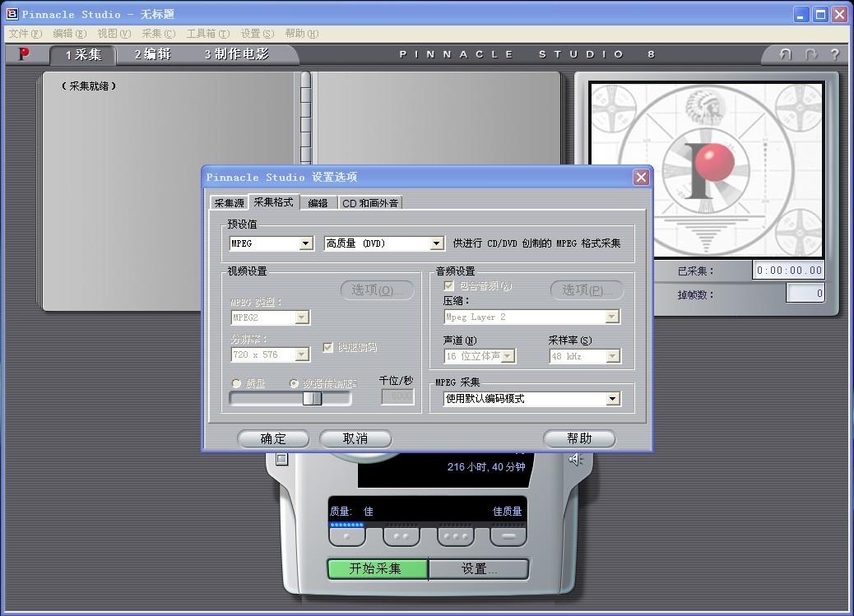Viewport: 854px width, 616px height.
Task: Select the three-dot quality preset button
Action: [455, 536]
